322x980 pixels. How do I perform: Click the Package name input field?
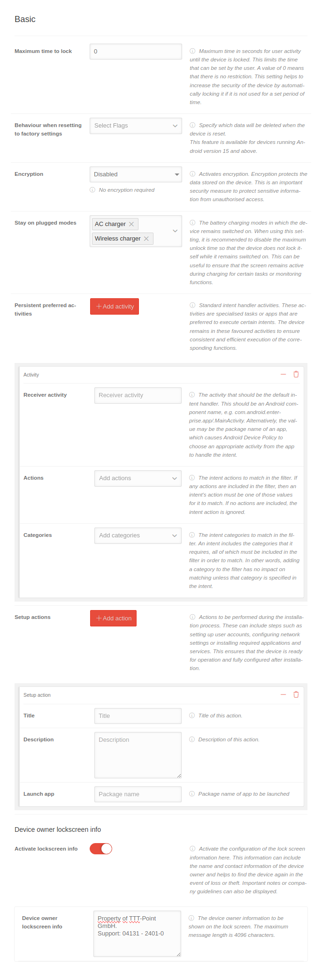(x=138, y=794)
